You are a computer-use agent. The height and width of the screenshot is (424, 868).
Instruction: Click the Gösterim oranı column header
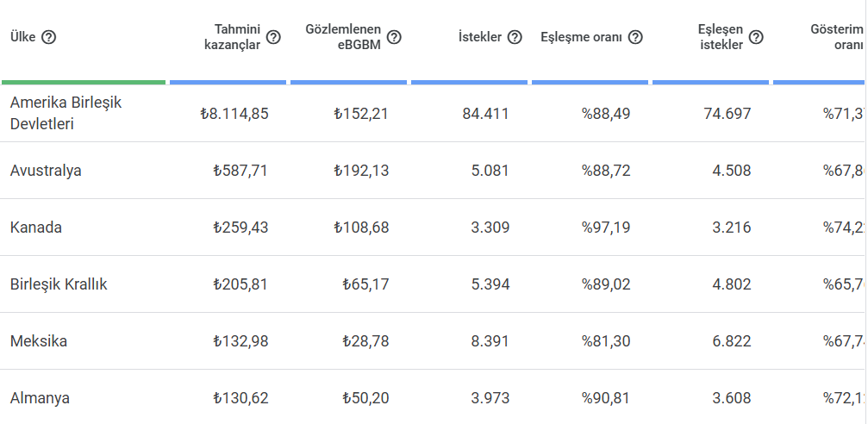[x=837, y=38]
